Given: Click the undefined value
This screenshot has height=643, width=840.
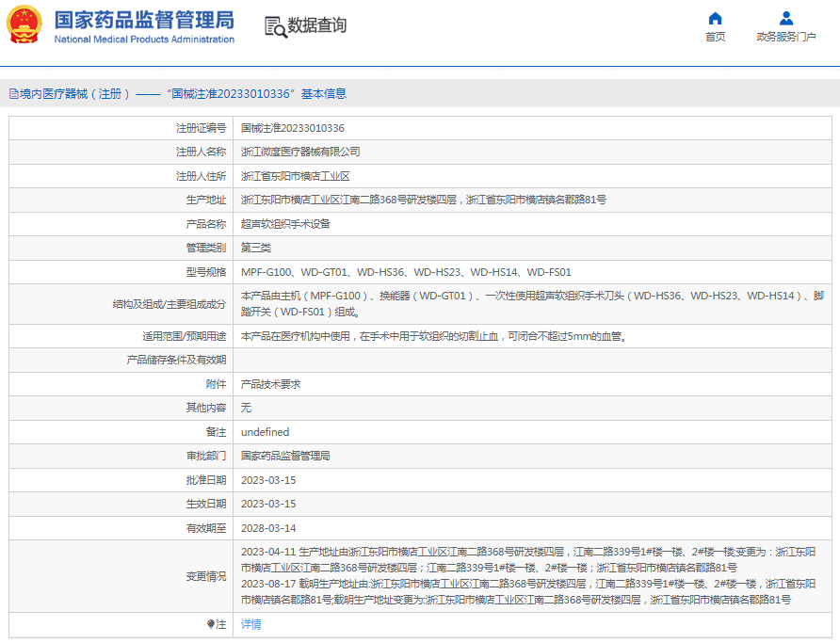Looking at the screenshot, I should click(265, 432).
